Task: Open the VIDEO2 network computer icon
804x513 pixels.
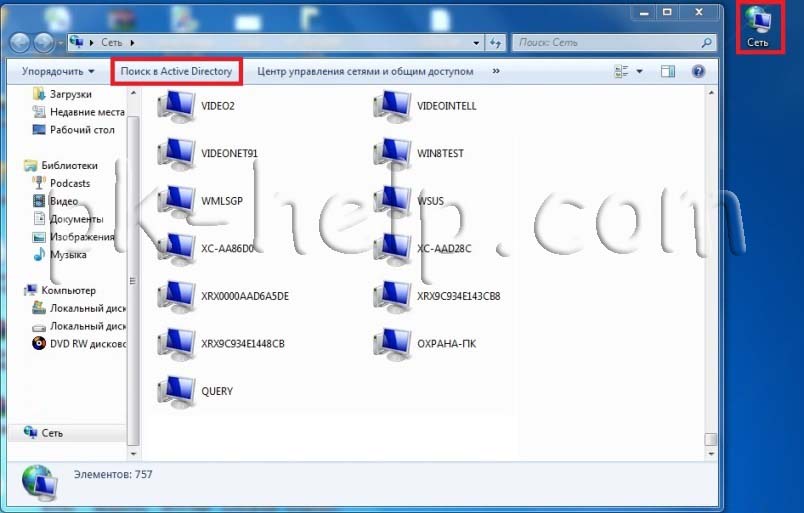Action: point(180,105)
